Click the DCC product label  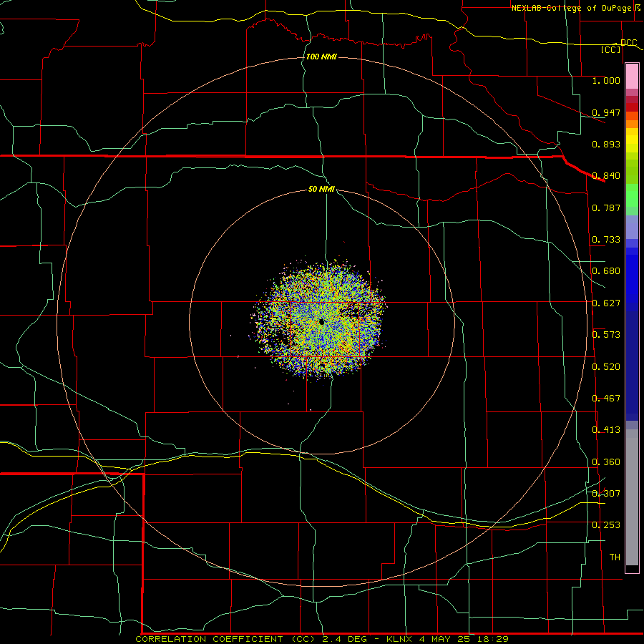(x=628, y=43)
